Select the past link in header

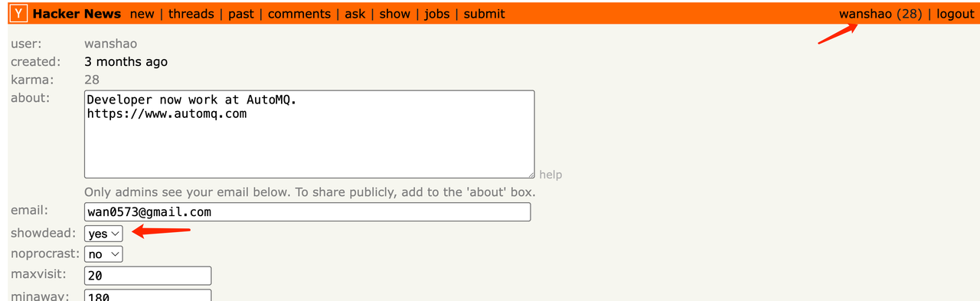click(241, 14)
